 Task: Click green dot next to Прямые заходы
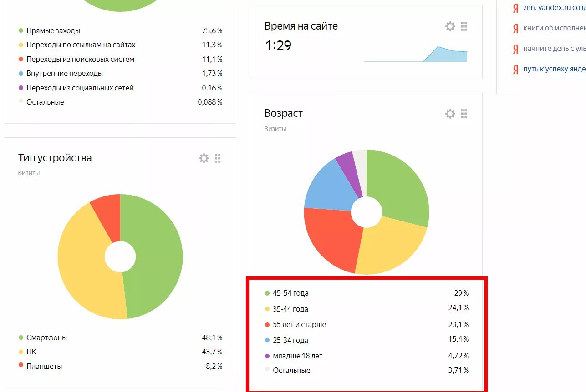tap(20, 30)
